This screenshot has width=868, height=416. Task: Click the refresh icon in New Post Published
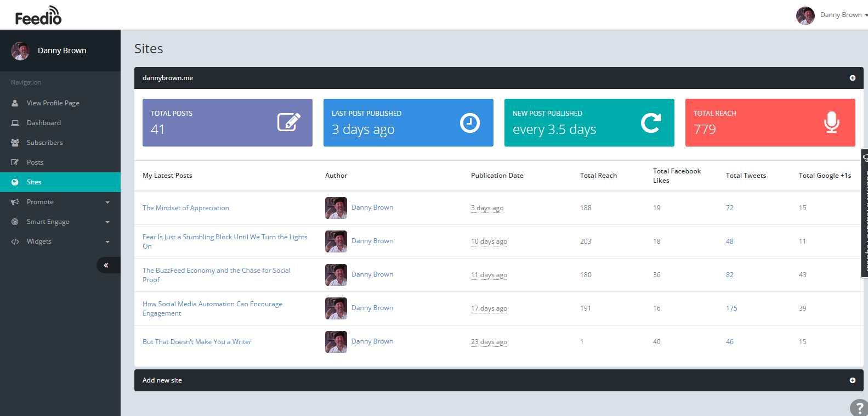(650, 122)
